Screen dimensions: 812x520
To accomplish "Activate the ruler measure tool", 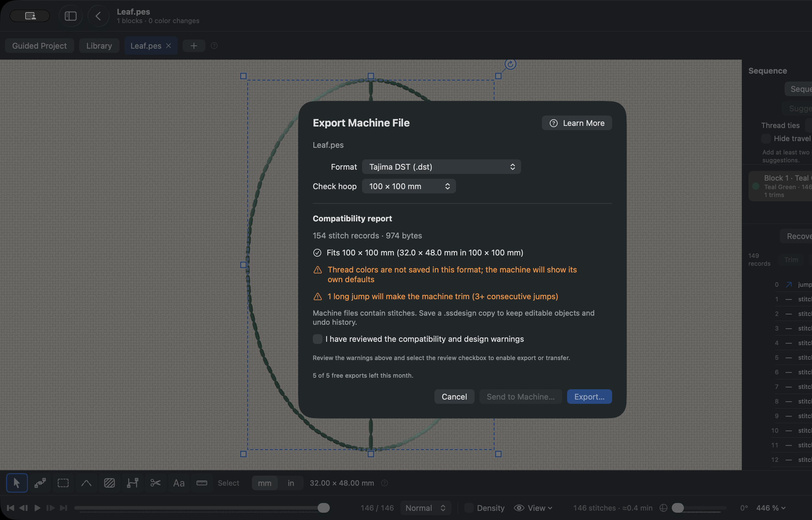I will pos(202,483).
